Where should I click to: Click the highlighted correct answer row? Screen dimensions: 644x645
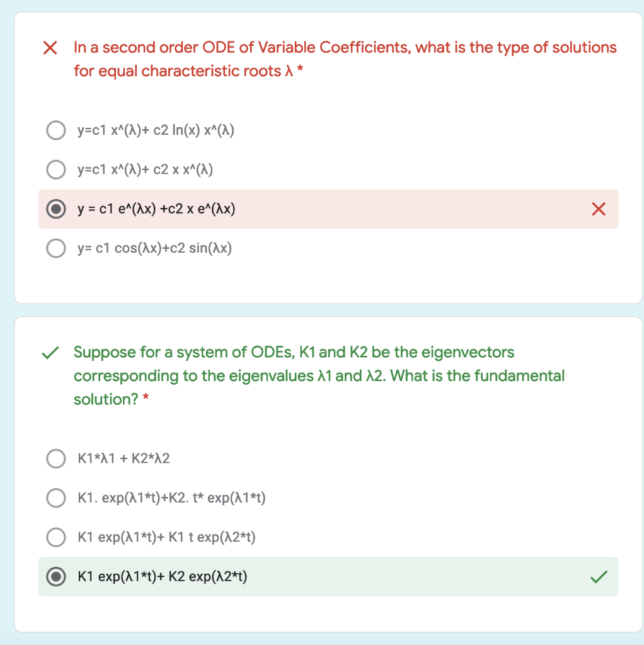[x=328, y=576]
